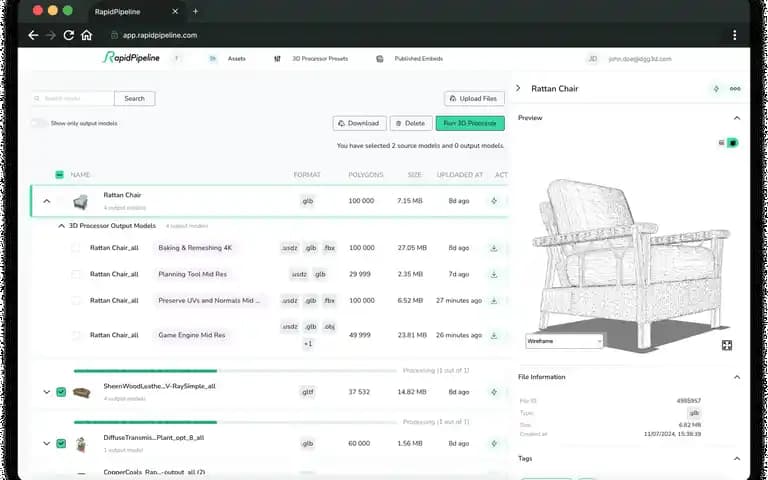Screen dimensions: 768x480
Task: Open Published Embeds
Action: click(418, 59)
